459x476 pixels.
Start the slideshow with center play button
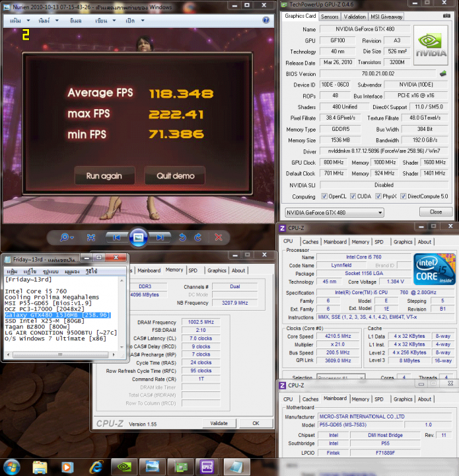click(x=138, y=237)
